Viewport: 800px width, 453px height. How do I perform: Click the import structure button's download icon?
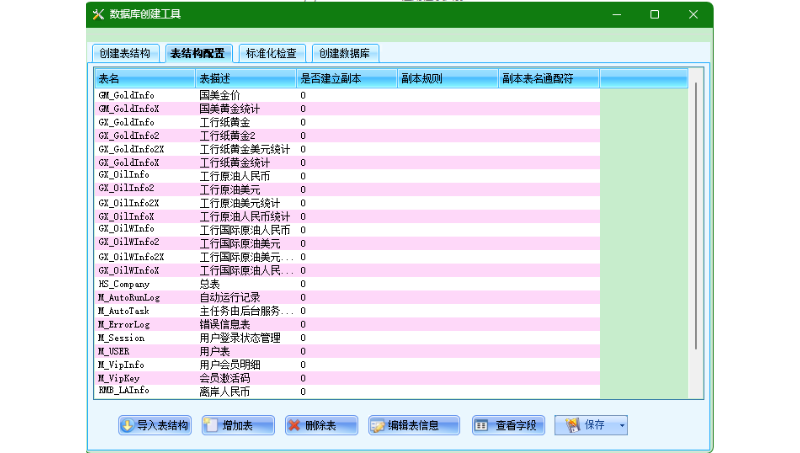pyautogui.click(x=128, y=425)
